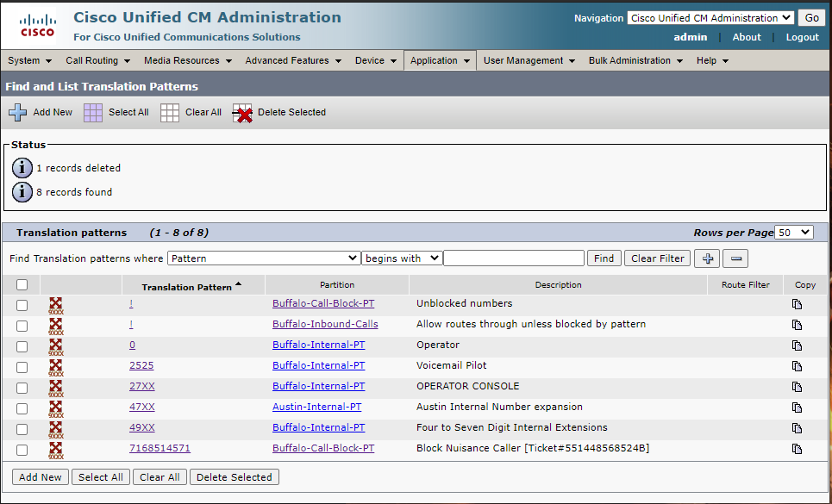Image resolution: width=832 pixels, height=504 pixels.
Task: Copy the Voicemail Pilot pattern 2525
Action: pyautogui.click(x=797, y=366)
